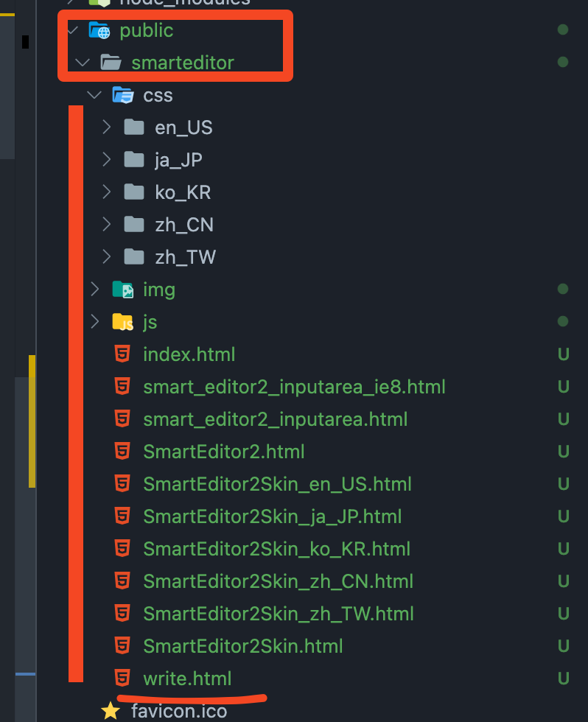Click HTML5 icon of SmartEditor2Skin_zh_CN.html

(x=122, y=581)
